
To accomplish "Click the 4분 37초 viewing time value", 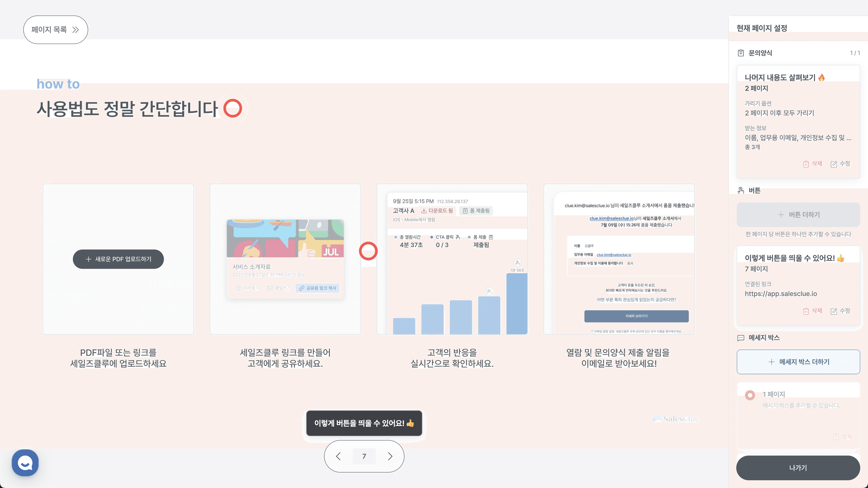I will tap(411, 245).
